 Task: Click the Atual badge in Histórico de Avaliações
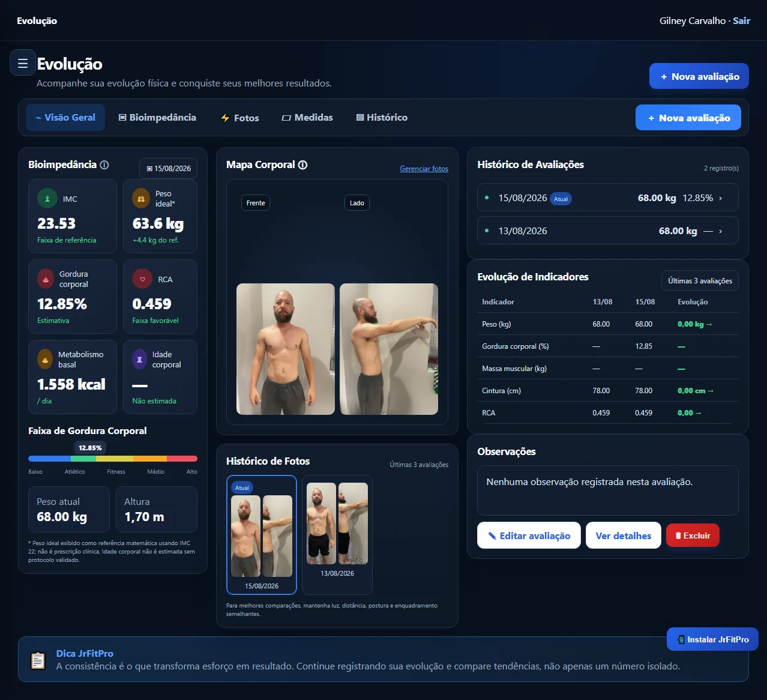coord(561,199)
